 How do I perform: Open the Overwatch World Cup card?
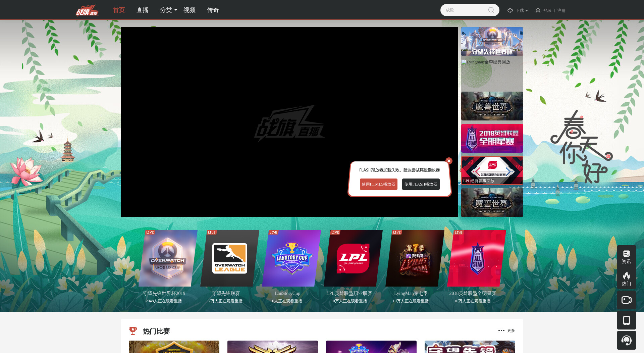[x=168, y=258]
